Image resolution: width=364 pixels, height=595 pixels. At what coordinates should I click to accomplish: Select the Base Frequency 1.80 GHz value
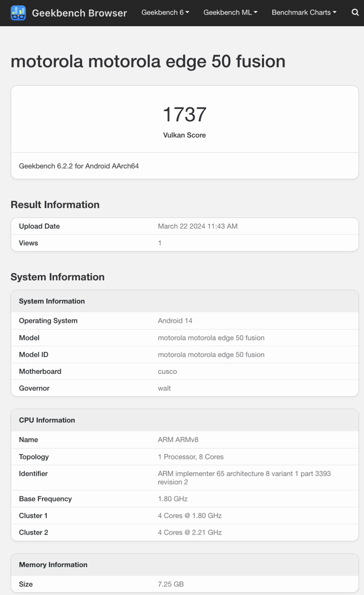(173, 499)
